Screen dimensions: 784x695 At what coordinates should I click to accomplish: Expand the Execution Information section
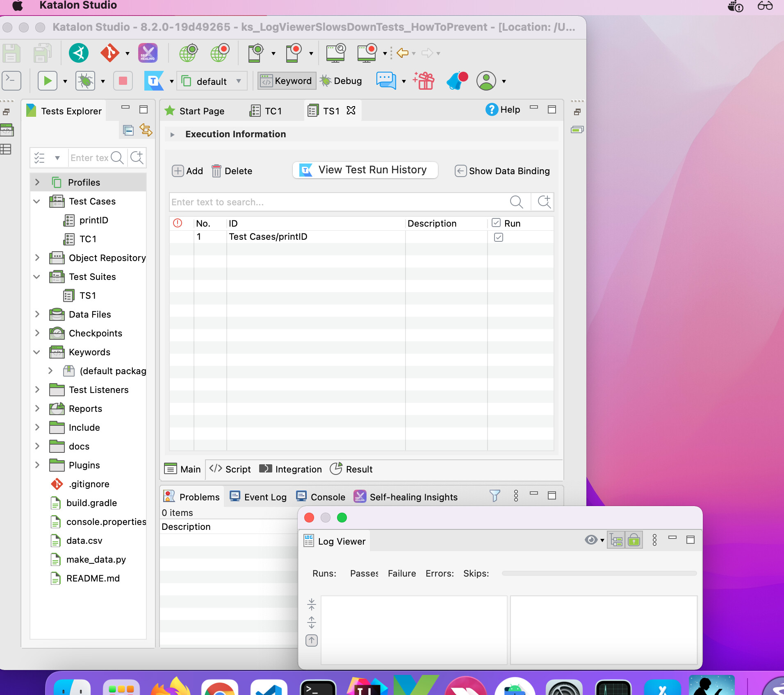[173, 134]
